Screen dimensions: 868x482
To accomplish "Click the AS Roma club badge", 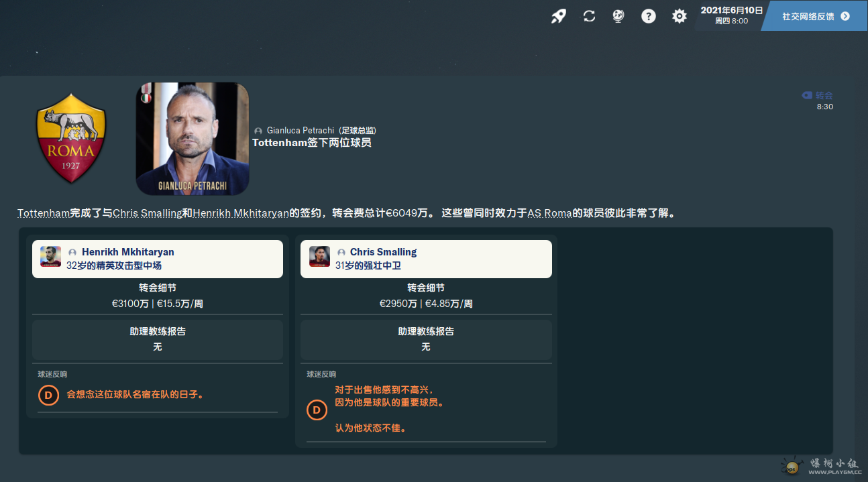I will [x=71, y=138].
